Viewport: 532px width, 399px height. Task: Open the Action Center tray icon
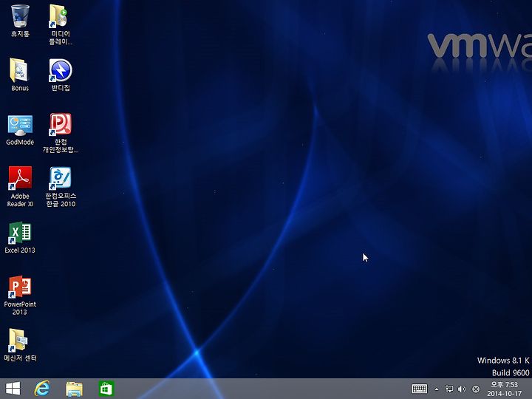476,389
